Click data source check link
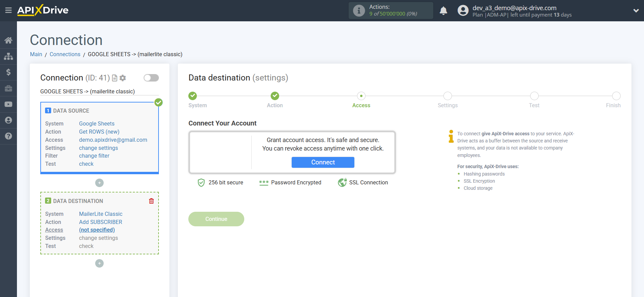The width and height of the screenshot is (644, 297). [x=86, y=164]
